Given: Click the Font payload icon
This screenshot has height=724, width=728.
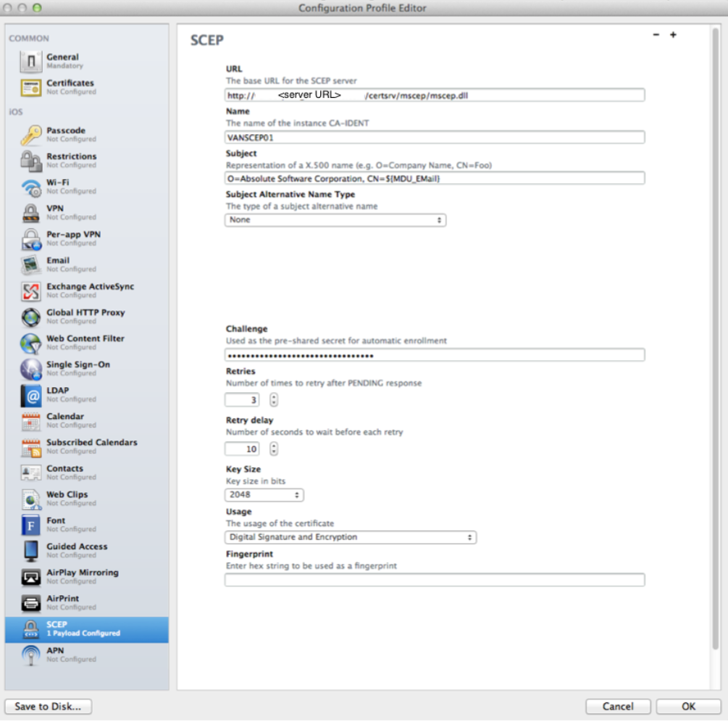Looking at the screenshot, I should (x=30, y=525).
